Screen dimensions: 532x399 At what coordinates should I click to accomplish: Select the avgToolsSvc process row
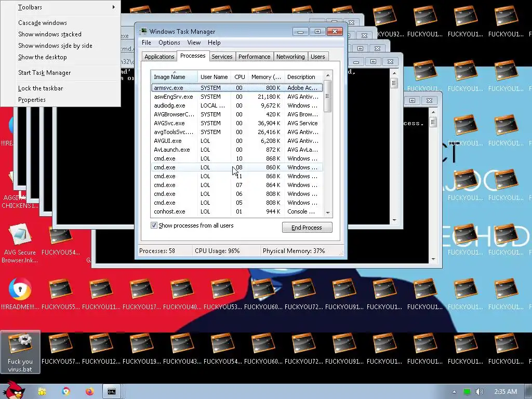pos(237,132)
